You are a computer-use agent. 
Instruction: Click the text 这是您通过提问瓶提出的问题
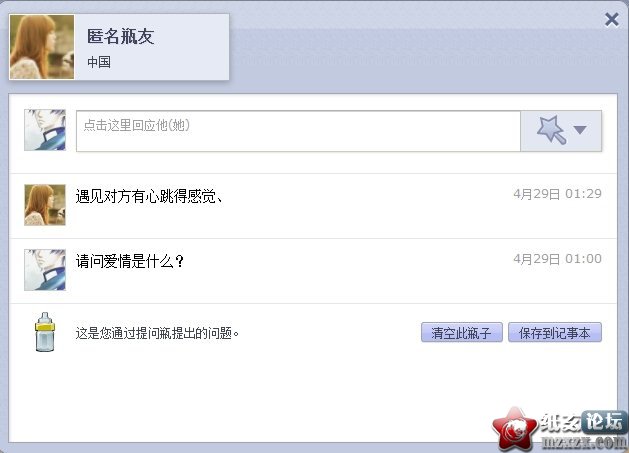(x=157, y=333)
